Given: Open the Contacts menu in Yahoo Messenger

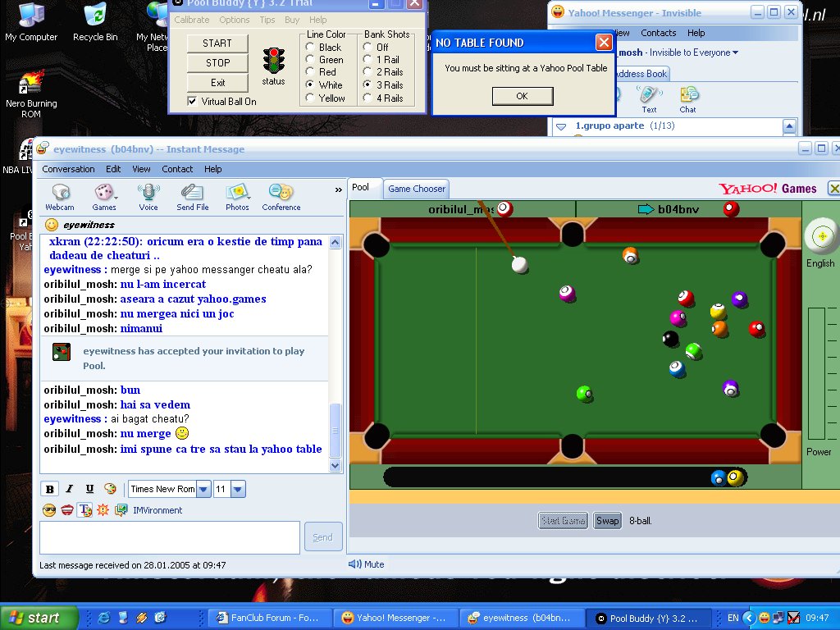Looking at the screenshot, I should point(659,33).
